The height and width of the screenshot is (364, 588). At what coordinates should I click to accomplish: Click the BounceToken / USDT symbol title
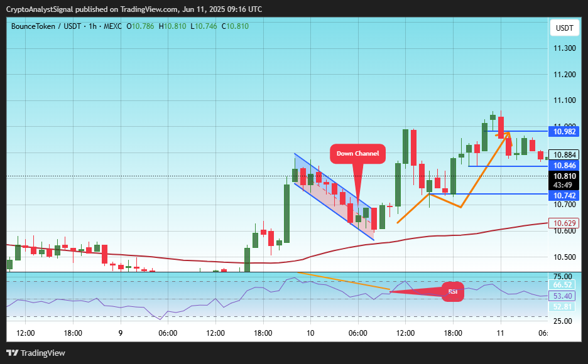coord(46,26)
